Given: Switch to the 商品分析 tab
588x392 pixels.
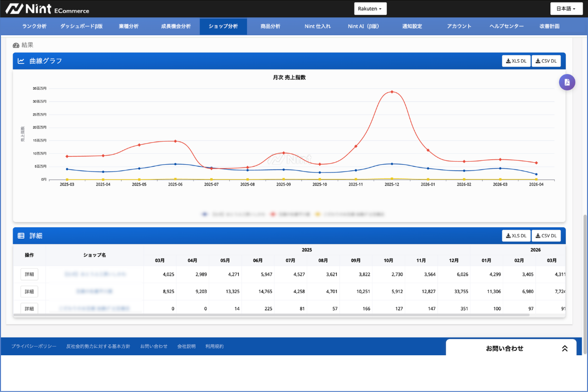Looking at the screenshot, I should click(x=270, y=26).
